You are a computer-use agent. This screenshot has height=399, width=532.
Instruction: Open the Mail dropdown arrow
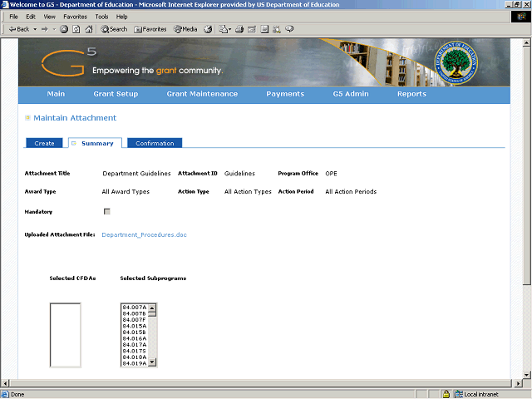point(229,29)
